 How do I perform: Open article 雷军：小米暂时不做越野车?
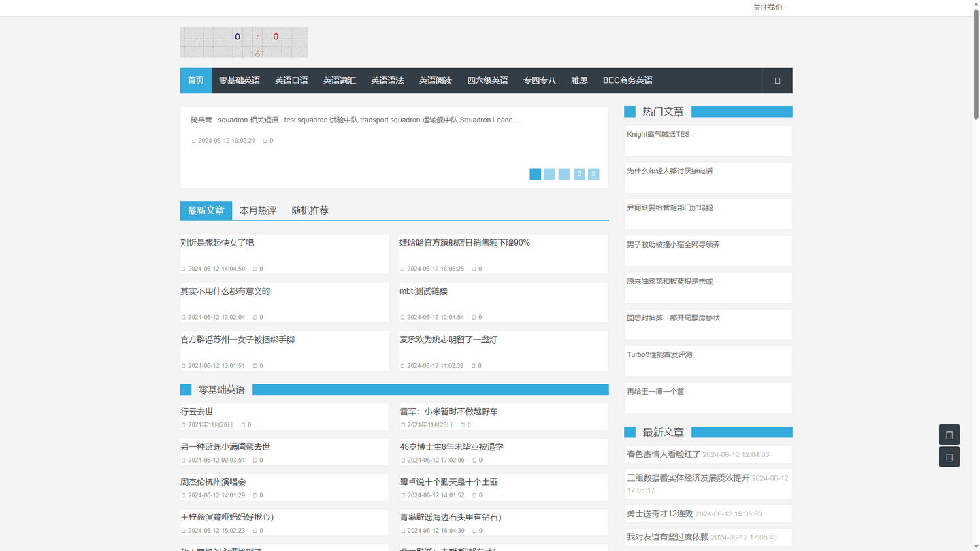[x=448, y=412]
